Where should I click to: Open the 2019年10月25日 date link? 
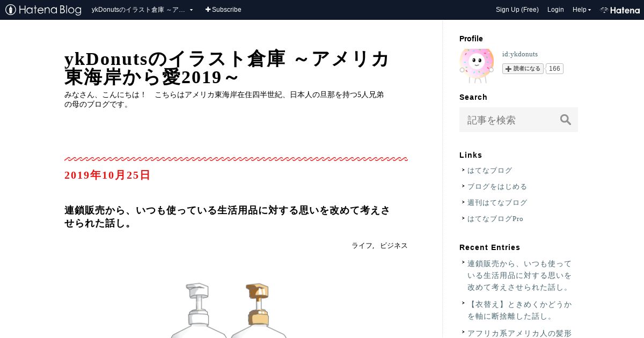pyautogui.click(x=107, y=175)
